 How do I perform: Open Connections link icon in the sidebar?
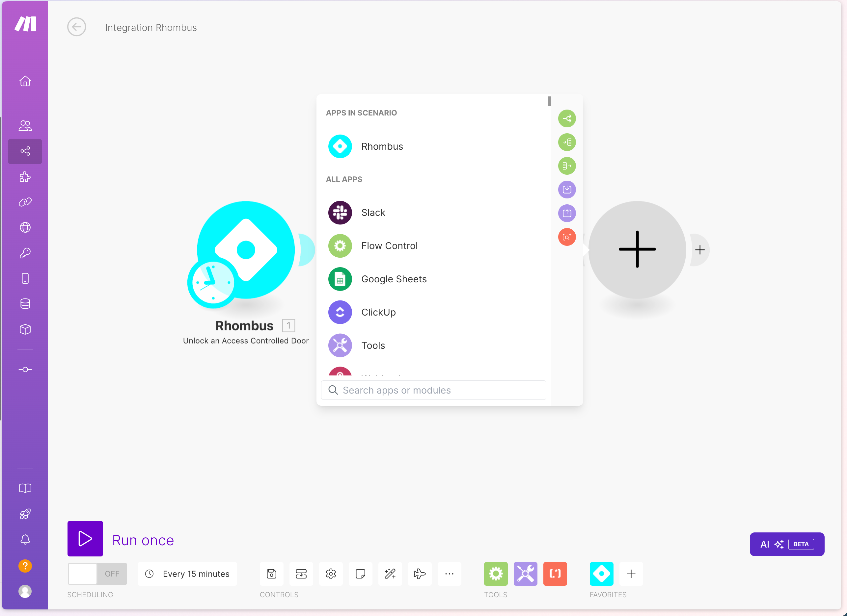point(25,202)
